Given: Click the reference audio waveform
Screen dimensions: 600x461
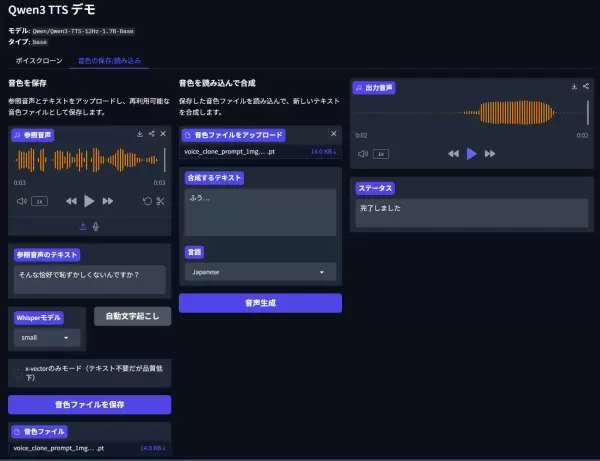Looking at the screenshot, I should coord(90,160).
